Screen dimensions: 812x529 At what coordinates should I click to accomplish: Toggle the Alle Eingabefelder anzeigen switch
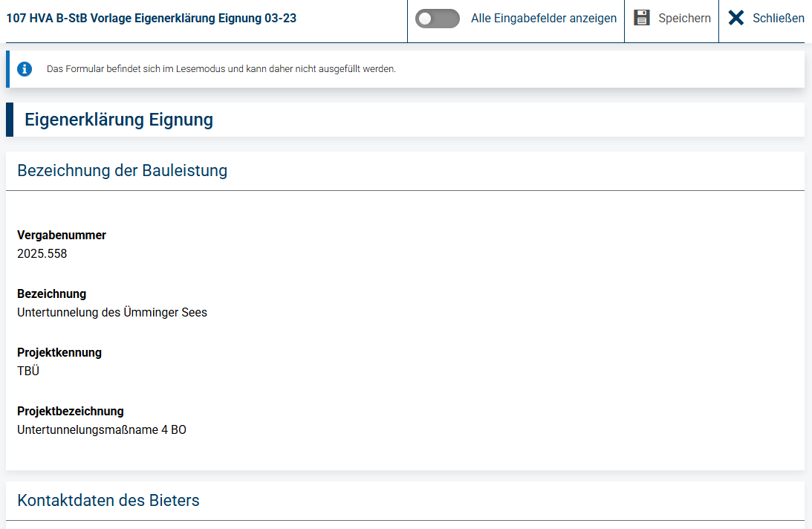point(437,19)
